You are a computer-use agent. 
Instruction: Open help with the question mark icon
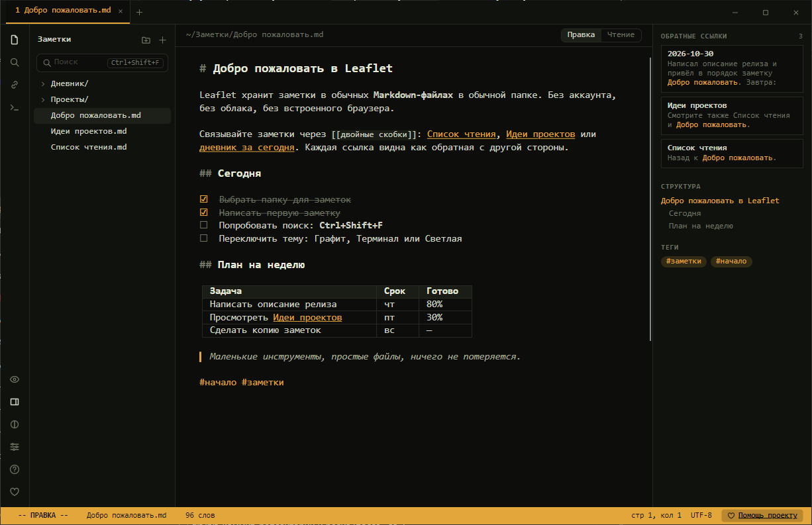15,469
